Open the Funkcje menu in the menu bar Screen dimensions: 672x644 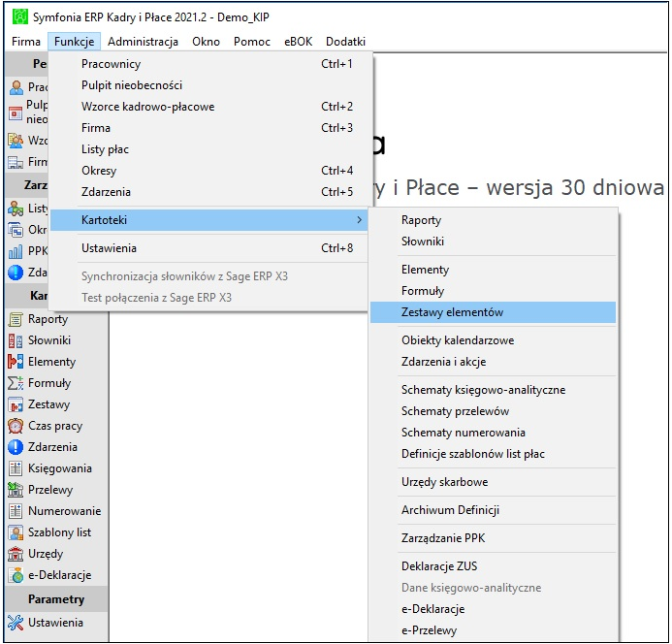pos(74,42)
